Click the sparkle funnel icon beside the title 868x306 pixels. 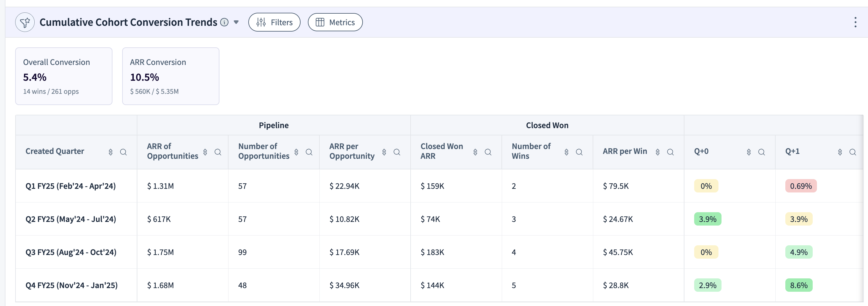[x=25, y=22]
